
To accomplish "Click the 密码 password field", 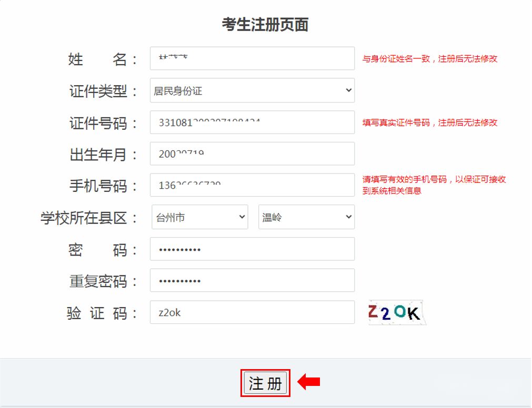I will pos(252,249).
